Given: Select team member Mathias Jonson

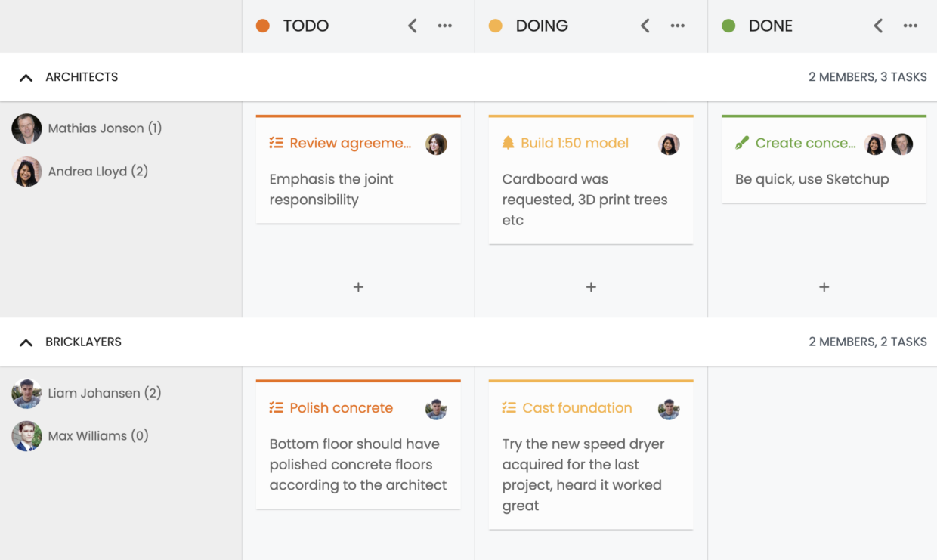Looking at the screenshot, I should pyautogui.click(x=87, y=128).
